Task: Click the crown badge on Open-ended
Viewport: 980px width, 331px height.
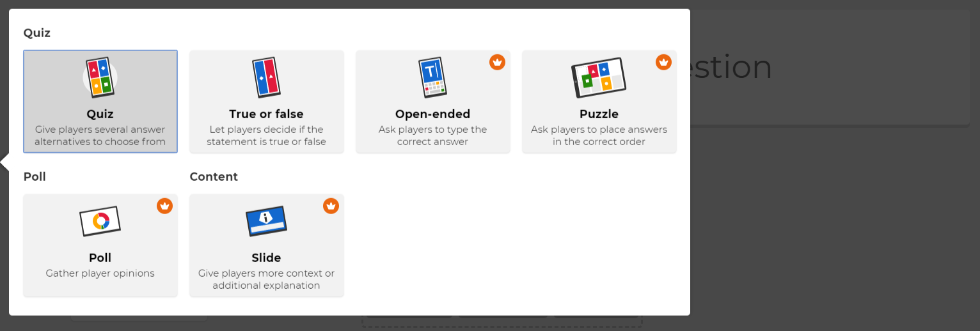Action: 497,62
